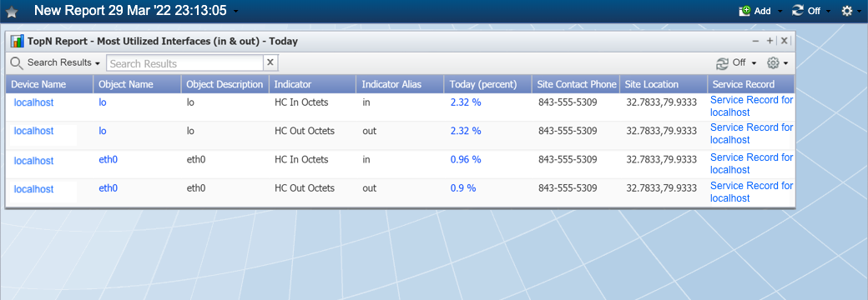
Task: Sort by Indicator column header
Action: pos(313,84)
